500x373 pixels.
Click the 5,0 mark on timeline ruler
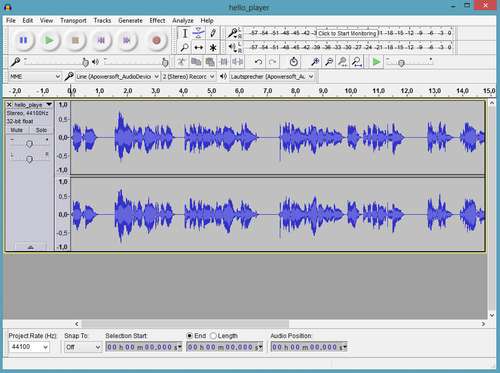[211, 91]
